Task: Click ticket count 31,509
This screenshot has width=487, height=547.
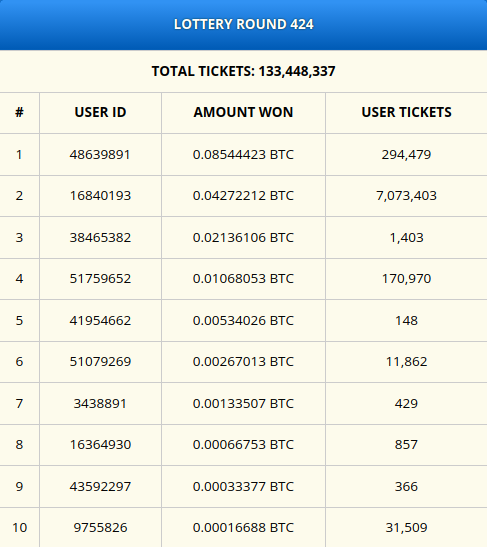Action: [406, 528]
